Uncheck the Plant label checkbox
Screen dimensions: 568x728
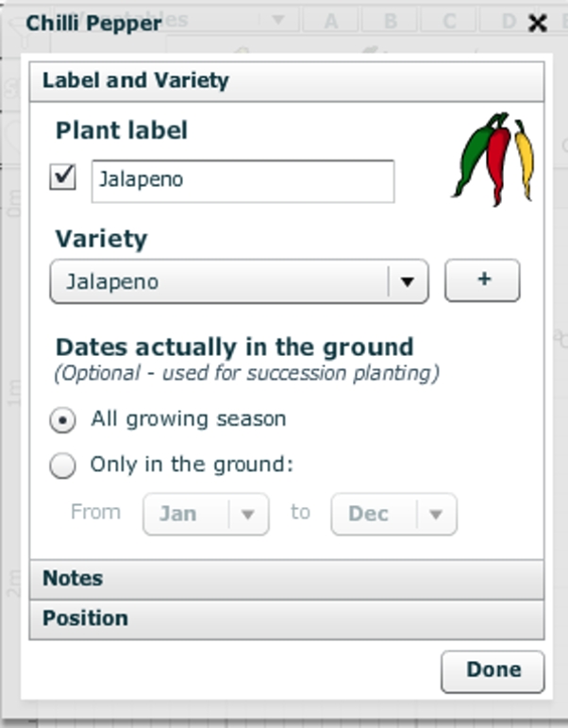point(63,178)
